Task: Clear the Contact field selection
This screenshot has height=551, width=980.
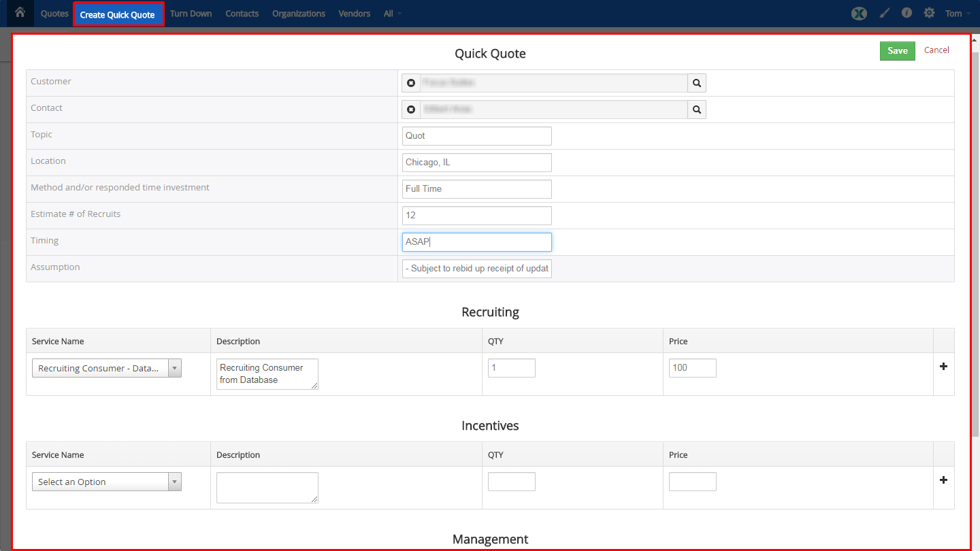Action: (x=411, y=110)
